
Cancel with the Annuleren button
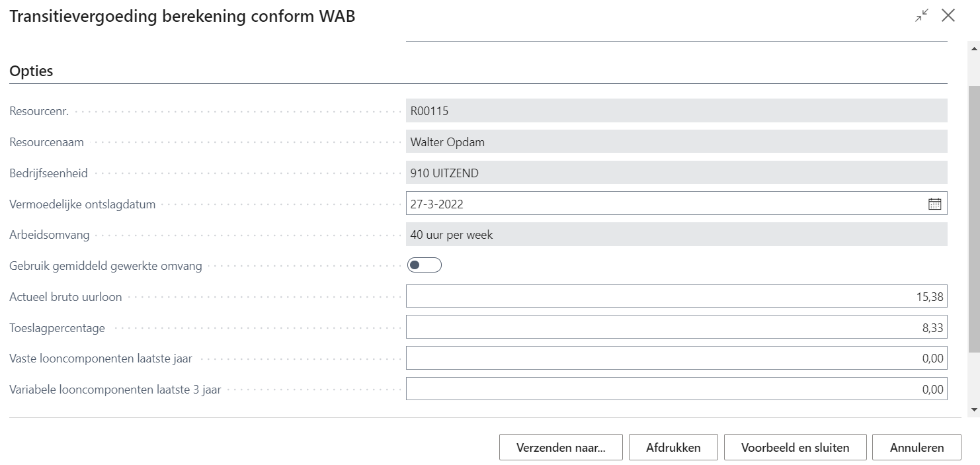pos(917,448)
